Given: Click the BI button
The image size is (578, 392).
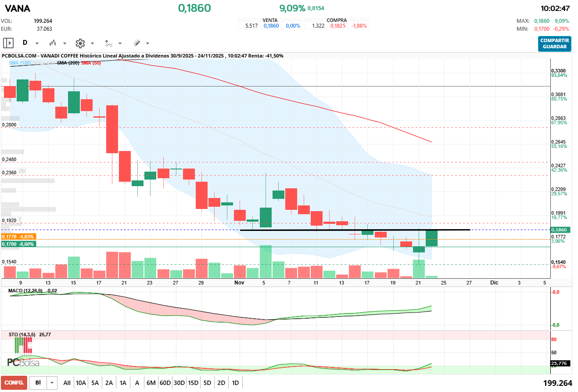Looking at the screenshot, I should pos(38,383).
